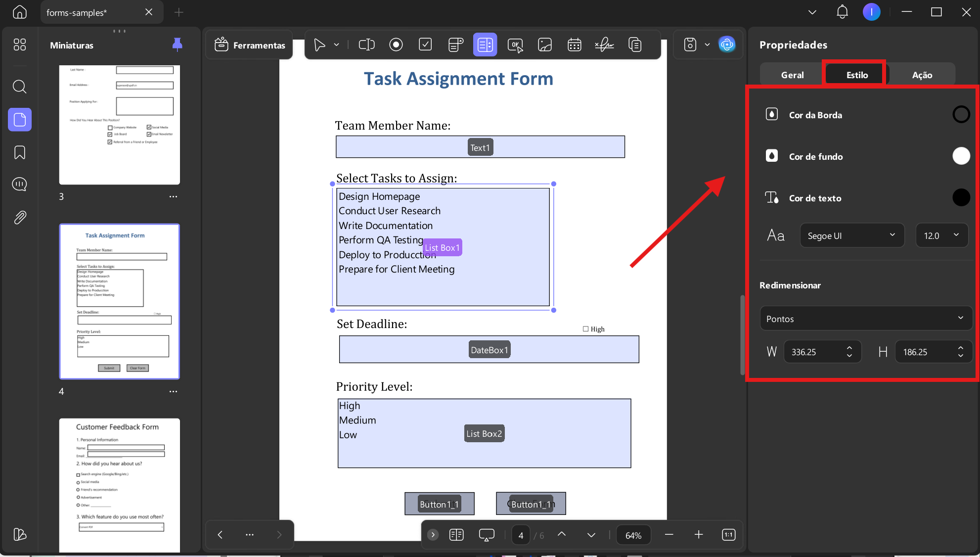This screenshot has height=557, width=980.
Task: Open the search sidebar icon
Action: [x=20, y=87]
